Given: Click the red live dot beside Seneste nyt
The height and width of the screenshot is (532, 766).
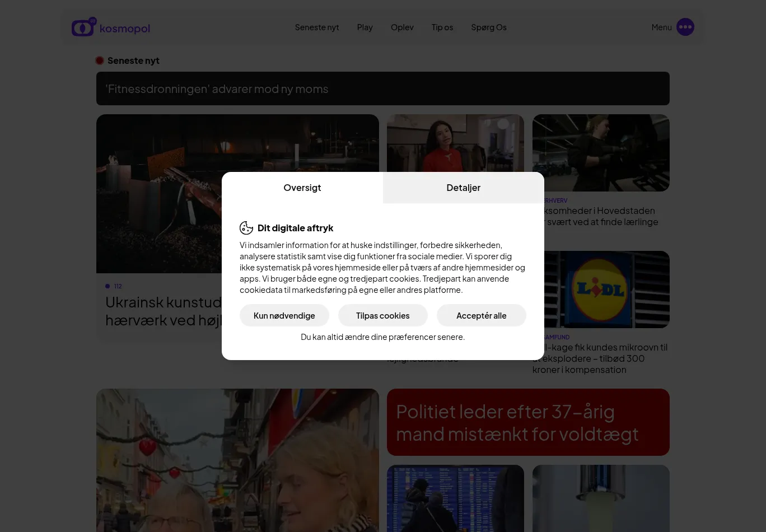Looking at the screenshot, I should click(x=100, y=60).
